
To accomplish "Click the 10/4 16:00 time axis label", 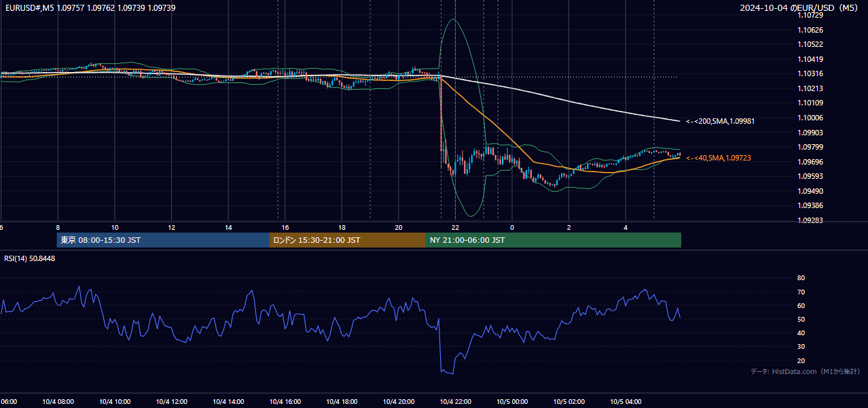I will [x=285, y=402].
